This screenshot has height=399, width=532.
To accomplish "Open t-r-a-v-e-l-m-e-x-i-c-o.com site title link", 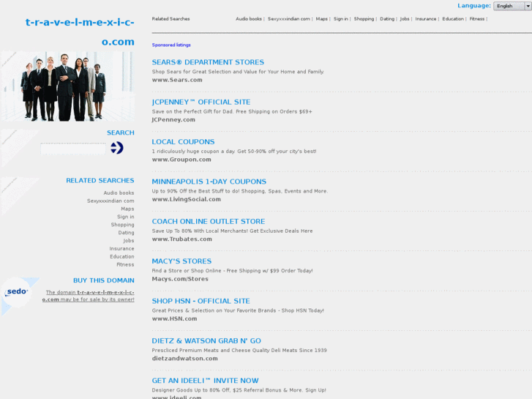I will point(80,31).
